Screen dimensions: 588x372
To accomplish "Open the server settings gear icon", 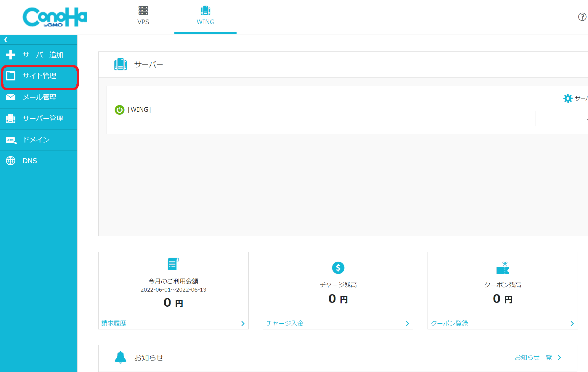I will pos(568,98).
